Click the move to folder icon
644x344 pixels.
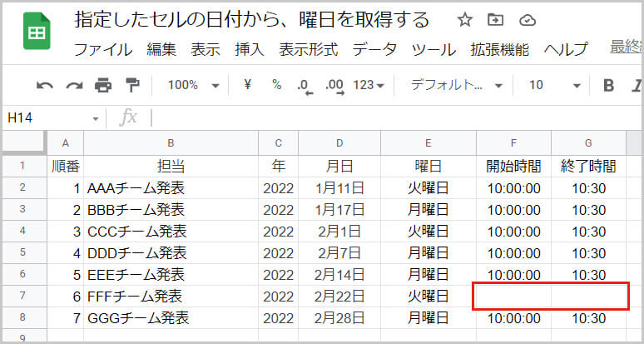pos(496,20)
